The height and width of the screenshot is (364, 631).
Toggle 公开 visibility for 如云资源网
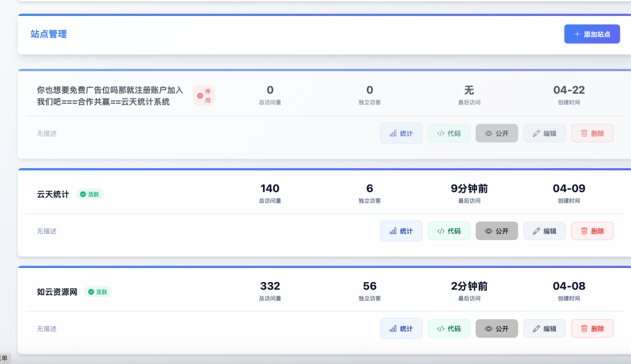[497, 328]
